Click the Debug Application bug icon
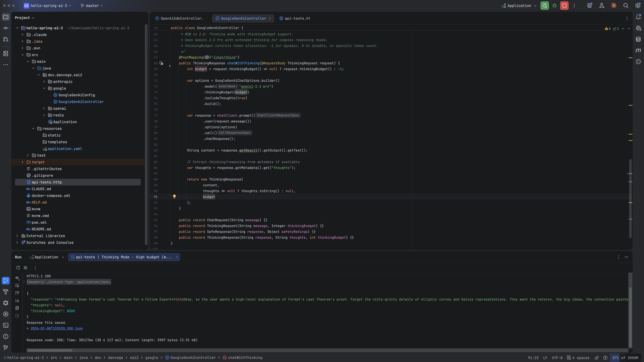 [554, 5]
